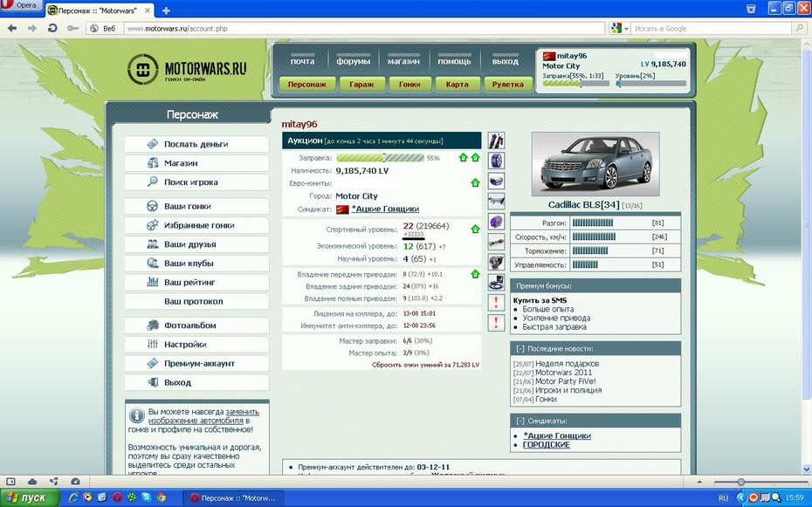This screenshot has width=812, height=507.
Task: Click the Motorwars.ru logo
Action: coord(188,69)
